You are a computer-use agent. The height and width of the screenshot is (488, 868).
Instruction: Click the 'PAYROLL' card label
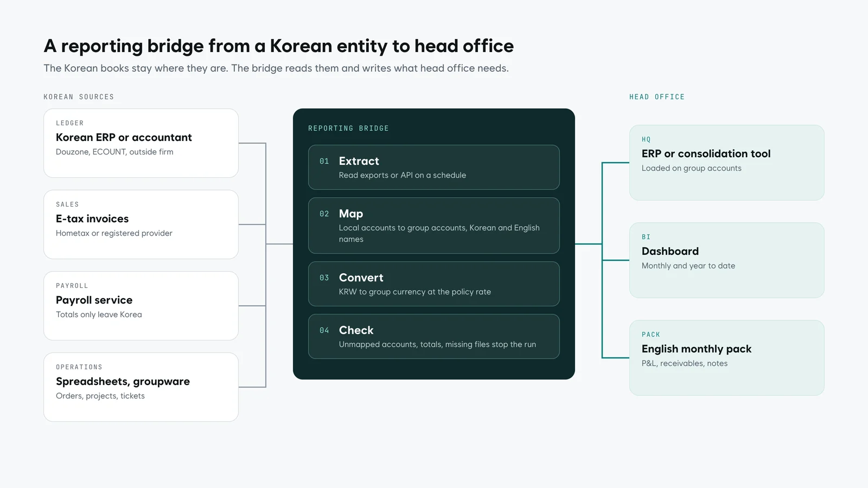click(72, 286)
